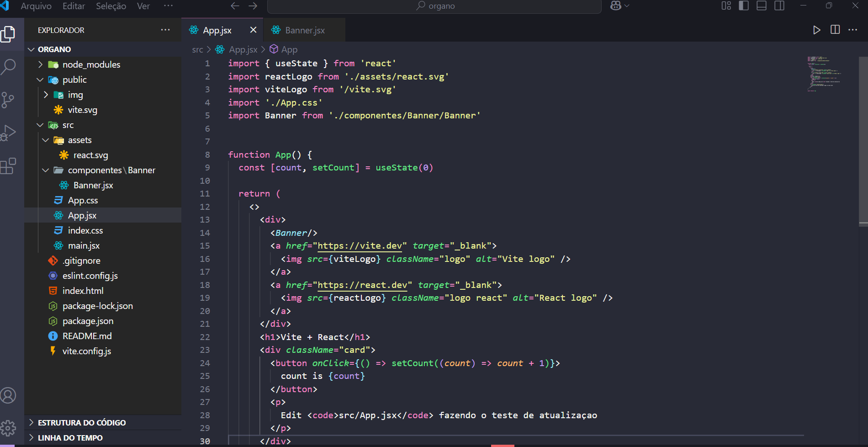Open the Customize Layout icon

click(726, 5)
